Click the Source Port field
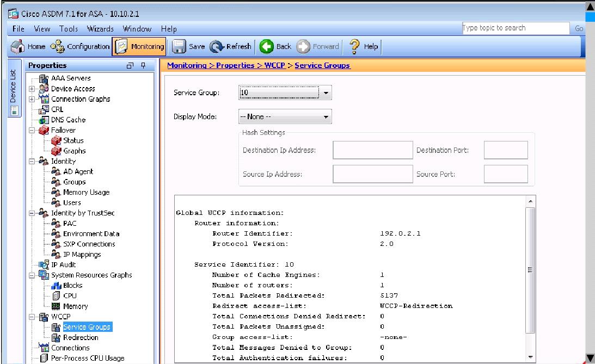The height and width of the screenshot is (364, 595). 506,174
